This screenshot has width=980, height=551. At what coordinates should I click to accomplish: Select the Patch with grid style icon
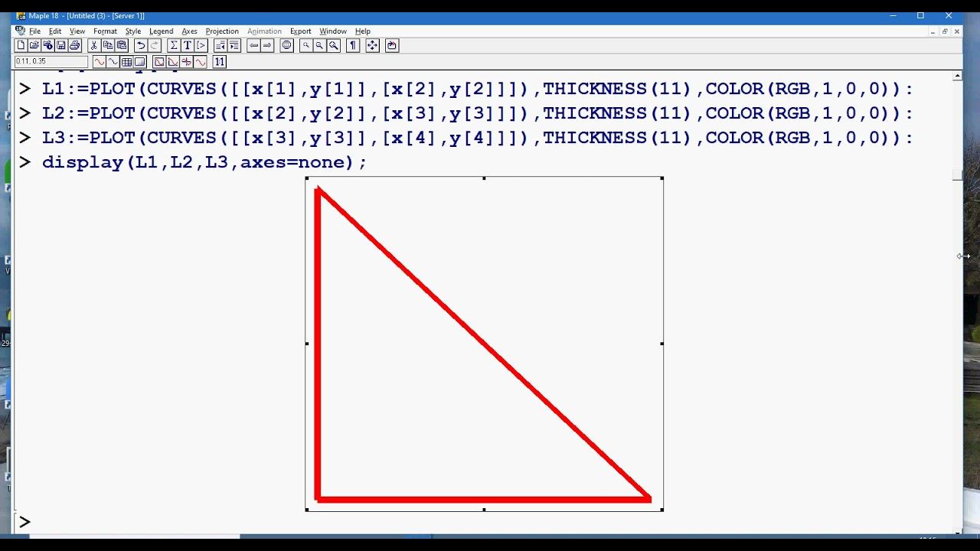coord(126,62)
